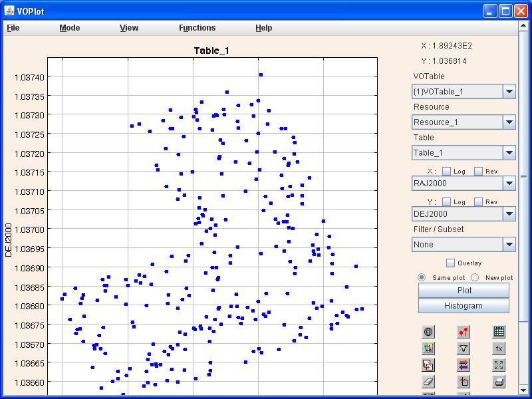Open the VOTable dropdown showing {1}VOTable_1
The width and height of the screenshot is (532, 399).
[464, 92]
